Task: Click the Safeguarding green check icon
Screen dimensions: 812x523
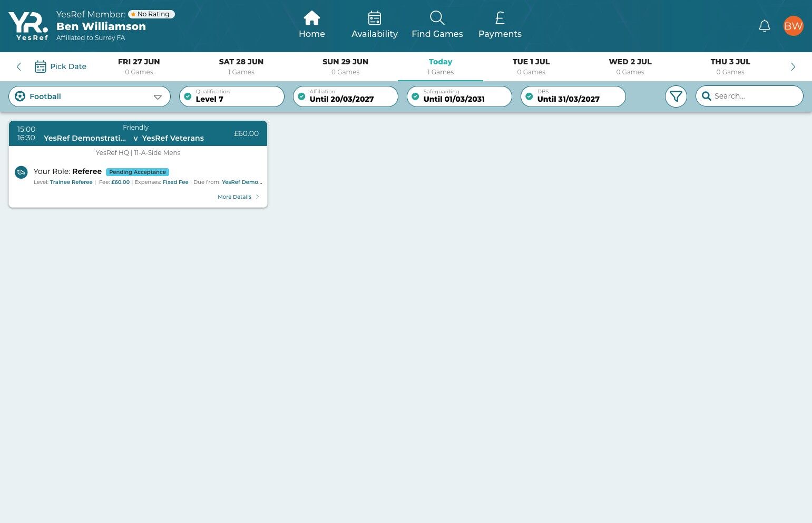Action: pyautogui.click(x=415, y=96)
